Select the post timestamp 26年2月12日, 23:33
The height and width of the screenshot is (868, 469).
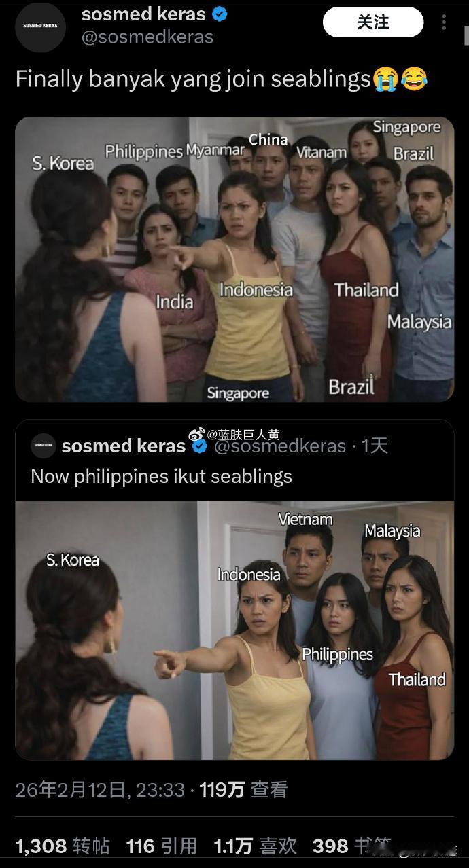click(x=100, y=789)
